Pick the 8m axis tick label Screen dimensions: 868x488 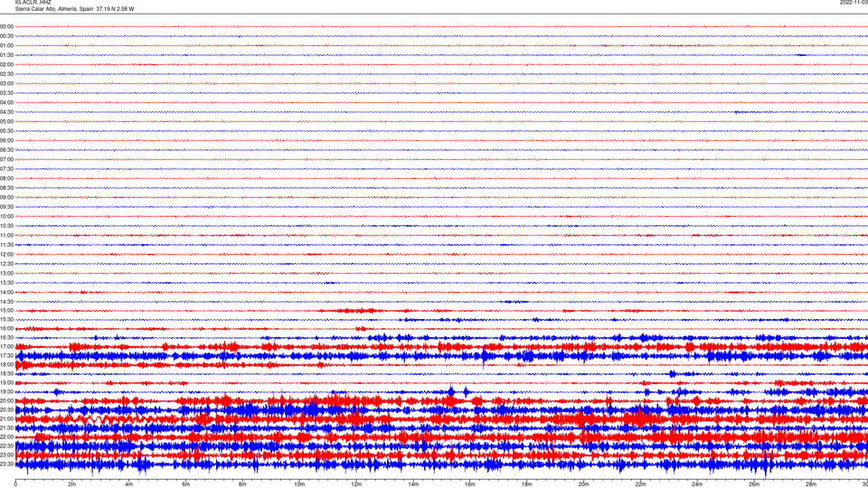tap(242, 484)
